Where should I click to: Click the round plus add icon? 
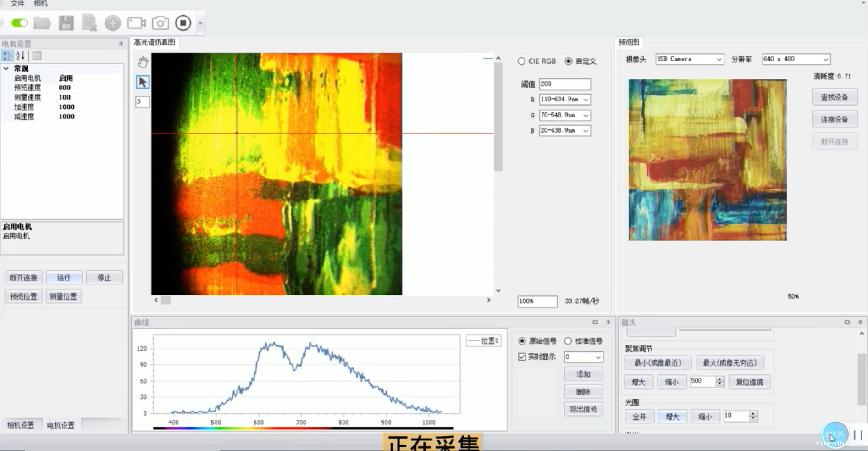click(x=112, y=23)
